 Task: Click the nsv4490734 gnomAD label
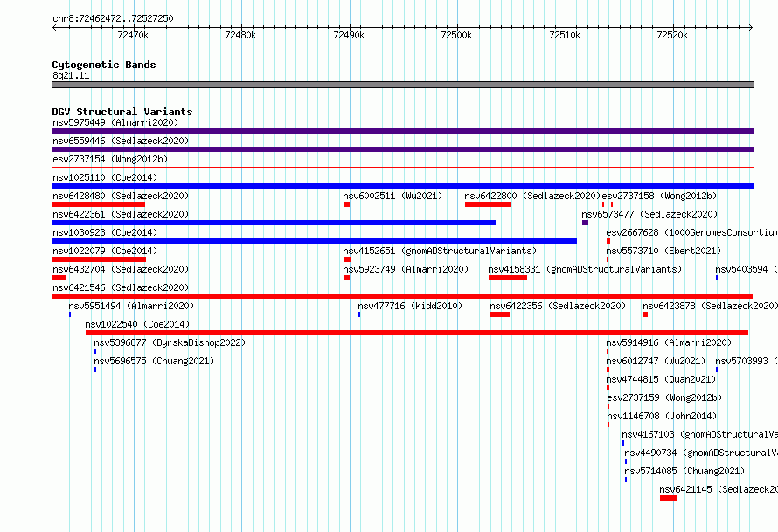coord(700,453)
